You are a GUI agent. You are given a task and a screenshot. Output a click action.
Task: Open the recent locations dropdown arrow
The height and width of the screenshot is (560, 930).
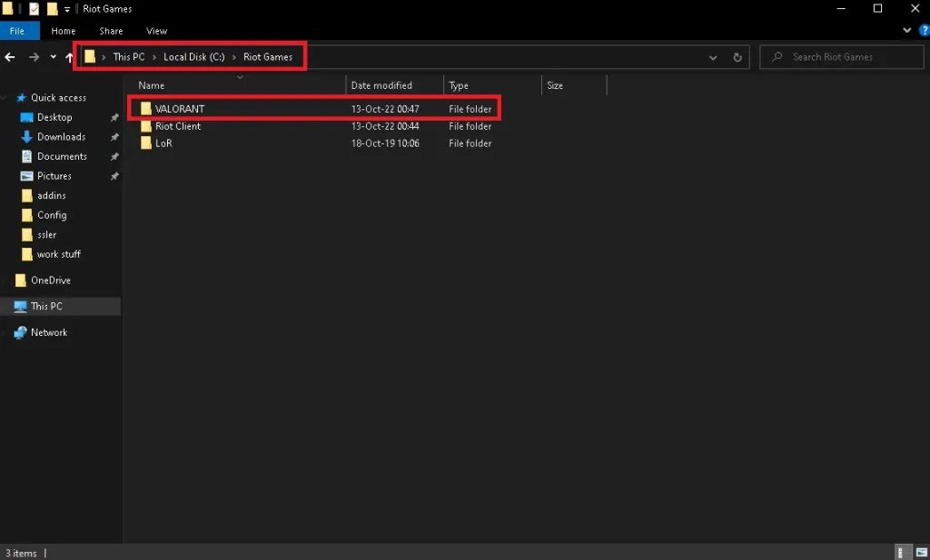coord(54,57)
